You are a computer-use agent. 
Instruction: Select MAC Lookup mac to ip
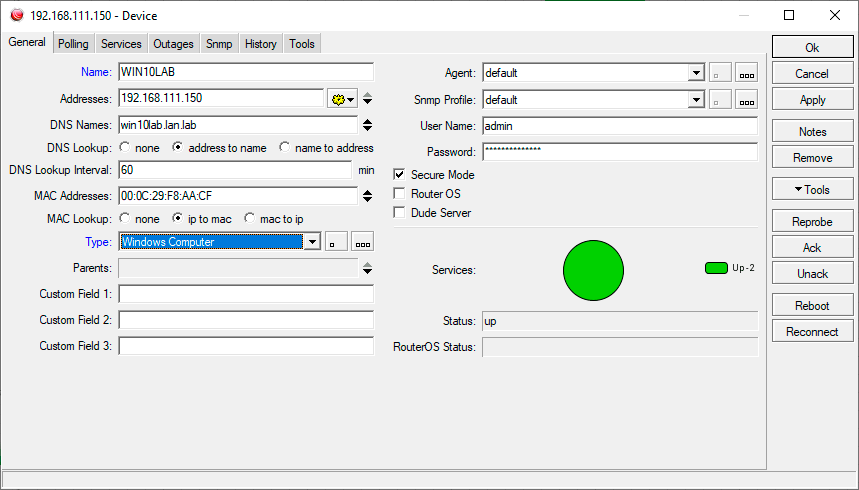point(249,218)
